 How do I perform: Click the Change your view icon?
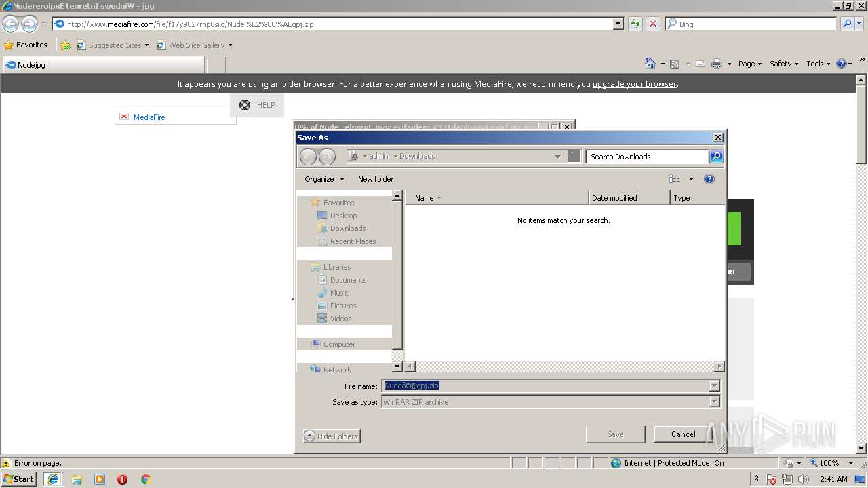[675, 179]
